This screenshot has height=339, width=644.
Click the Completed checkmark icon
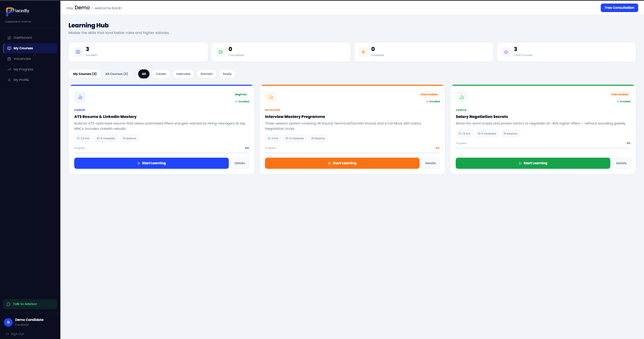221,52
